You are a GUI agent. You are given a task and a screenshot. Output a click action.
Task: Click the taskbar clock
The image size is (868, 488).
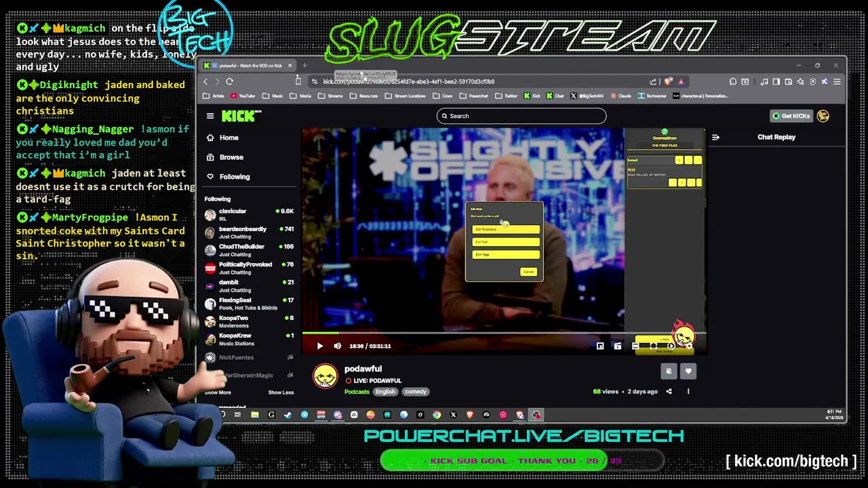point(834,415)
